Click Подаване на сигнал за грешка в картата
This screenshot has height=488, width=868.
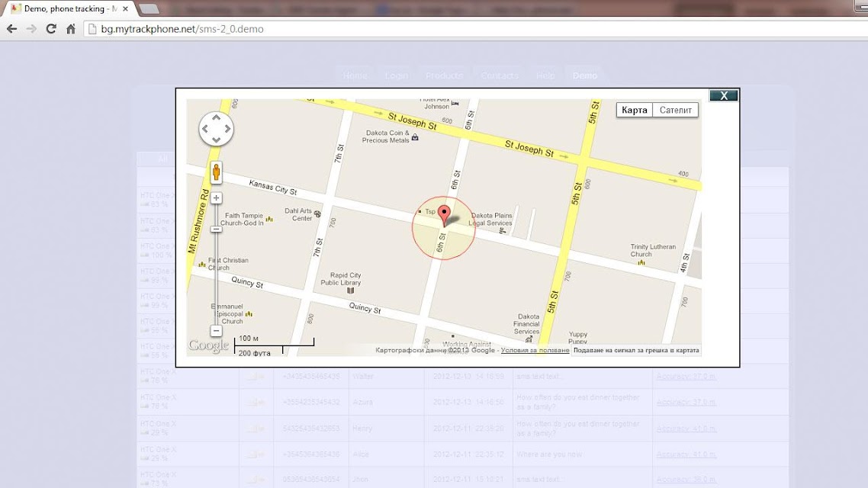point(636,350)
